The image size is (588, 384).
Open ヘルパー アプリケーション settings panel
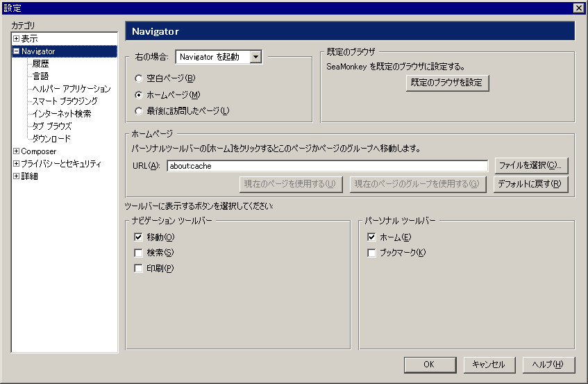point(72,89)
